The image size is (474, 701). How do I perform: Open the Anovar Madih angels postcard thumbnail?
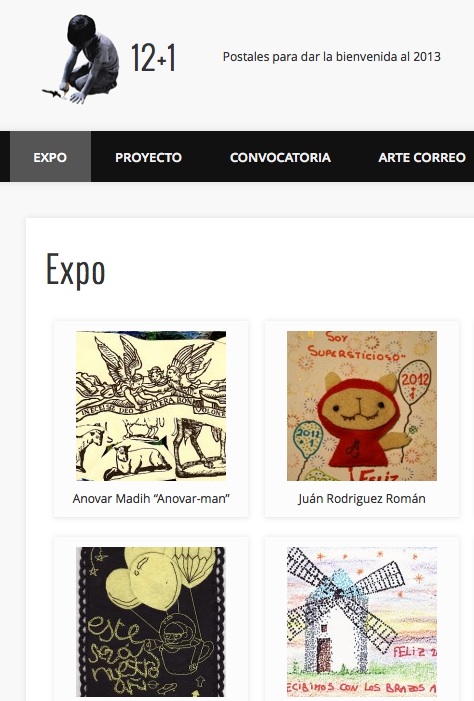point(151,406)
